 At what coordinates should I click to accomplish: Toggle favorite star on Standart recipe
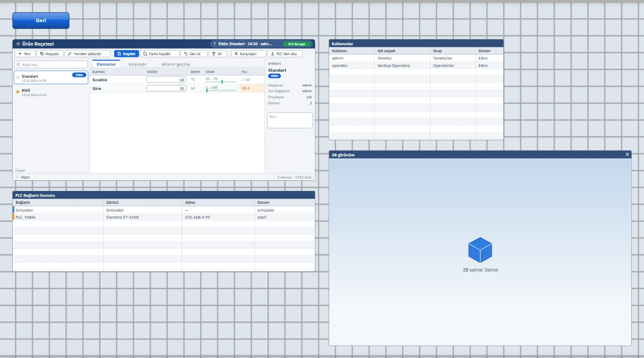click(18, 78)
